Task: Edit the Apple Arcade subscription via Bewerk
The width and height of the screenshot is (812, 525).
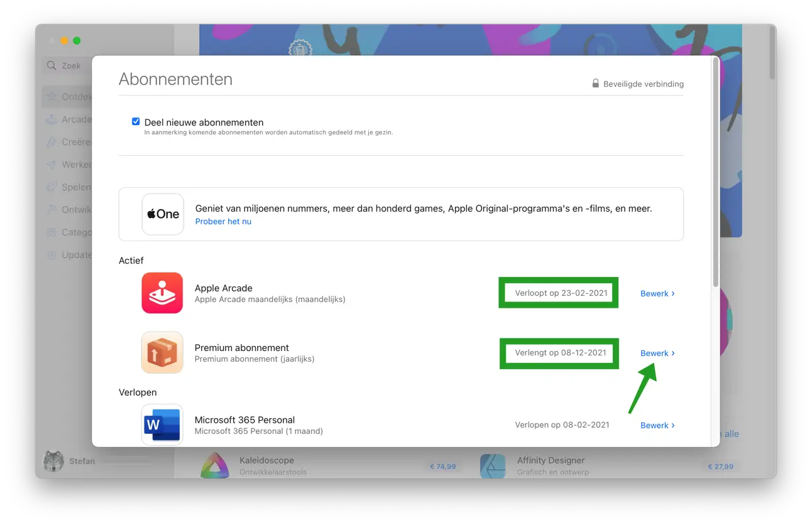Action: (x=657, y=293)
